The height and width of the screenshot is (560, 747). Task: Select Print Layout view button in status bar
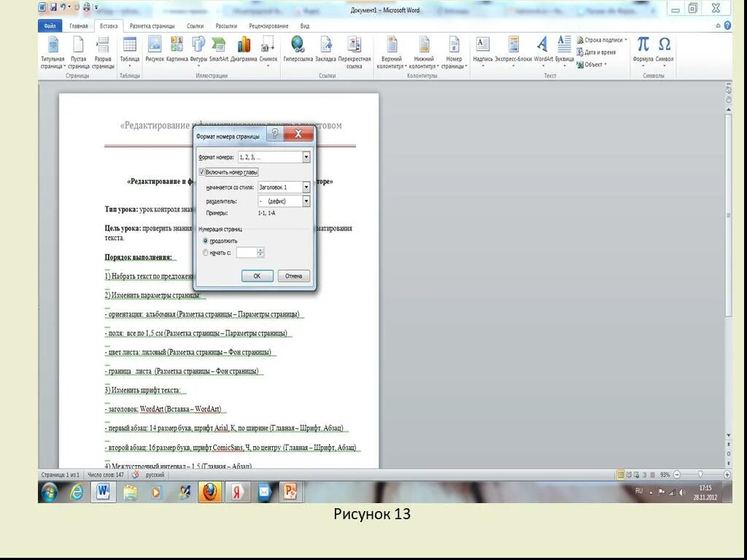pos(620,475)
